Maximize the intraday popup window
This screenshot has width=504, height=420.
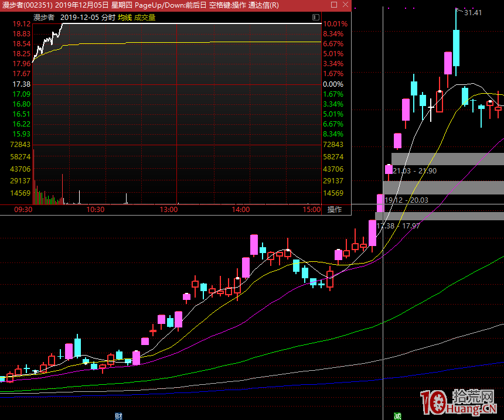[x=333, y=5]
